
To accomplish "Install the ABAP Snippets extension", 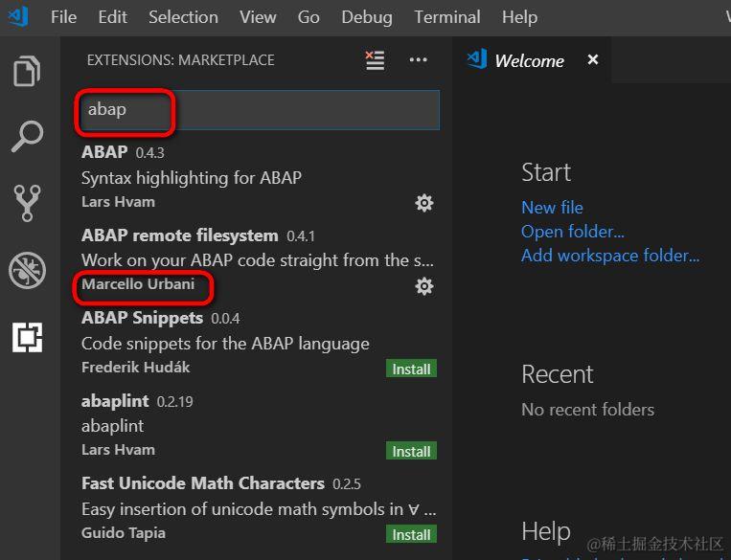I will (x=411, y=369).
